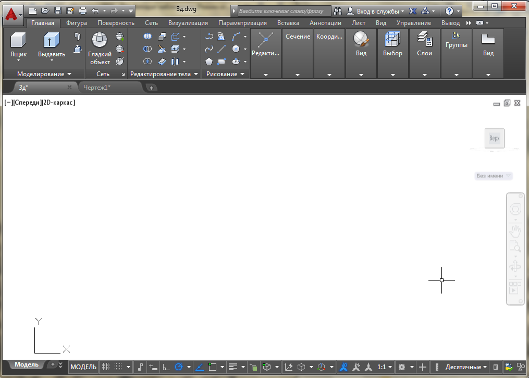Toggle polar tracking blue circle icon
Viewport: 529px width, 378px height.
point(178,367)
